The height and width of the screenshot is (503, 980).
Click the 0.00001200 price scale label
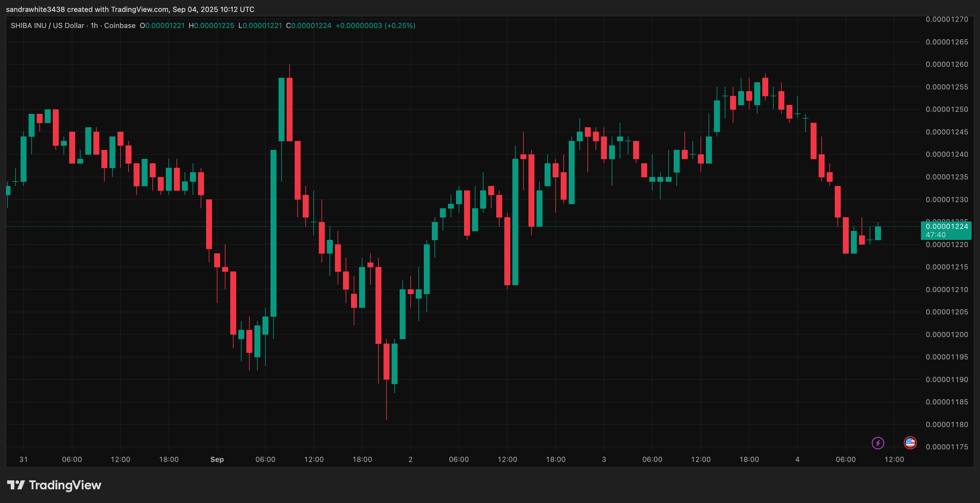[x=947, y=335]
